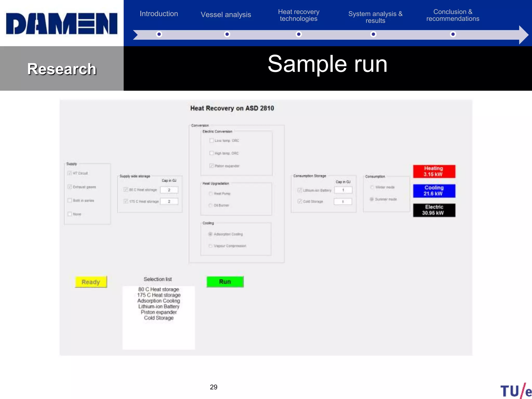Click the timeline dot under Conclusion
532x399 pixels.
click(453, 34)
